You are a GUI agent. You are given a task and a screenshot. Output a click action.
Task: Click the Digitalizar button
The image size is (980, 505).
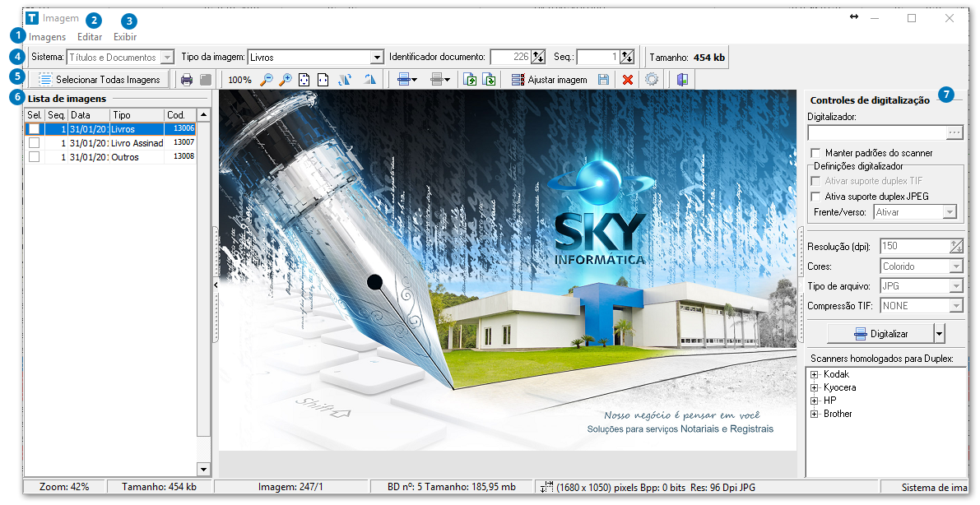(880, 334)
